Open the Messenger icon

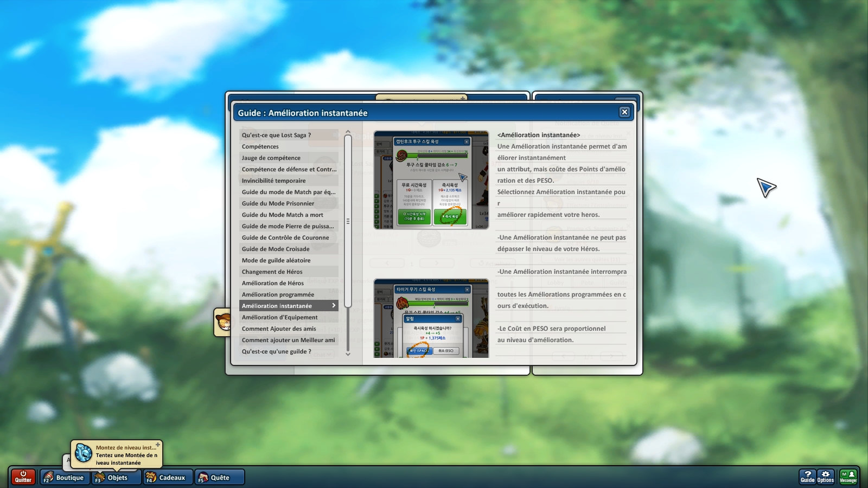(x=848, y=477)
